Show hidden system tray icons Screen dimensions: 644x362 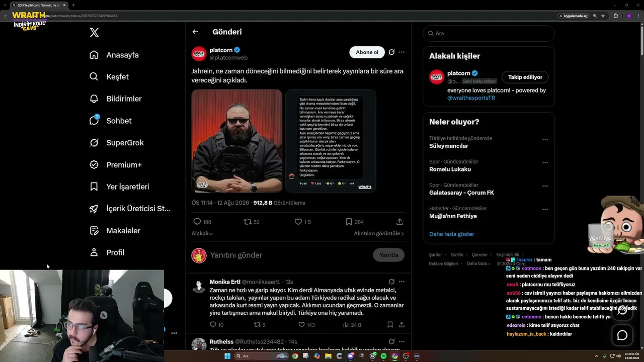pyautogui.click(x=596, y=356)
